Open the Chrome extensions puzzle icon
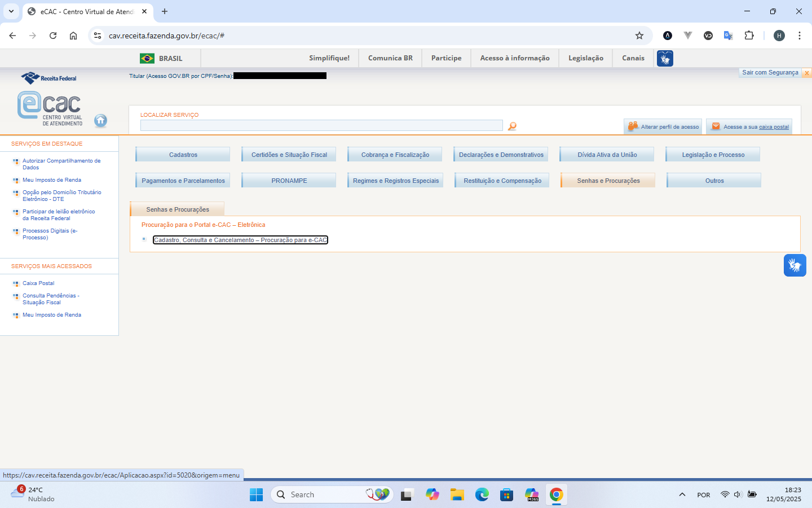The image size is (812, 508). 749,36
